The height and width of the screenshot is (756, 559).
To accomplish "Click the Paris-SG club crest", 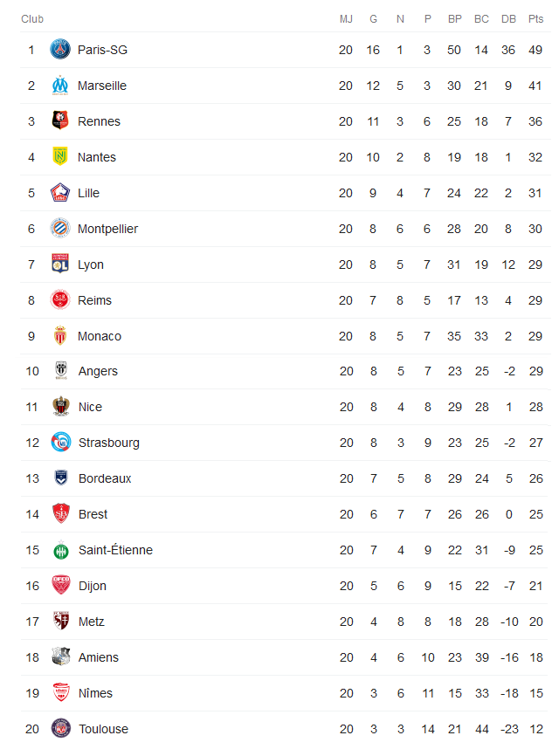I will point(60,49).
